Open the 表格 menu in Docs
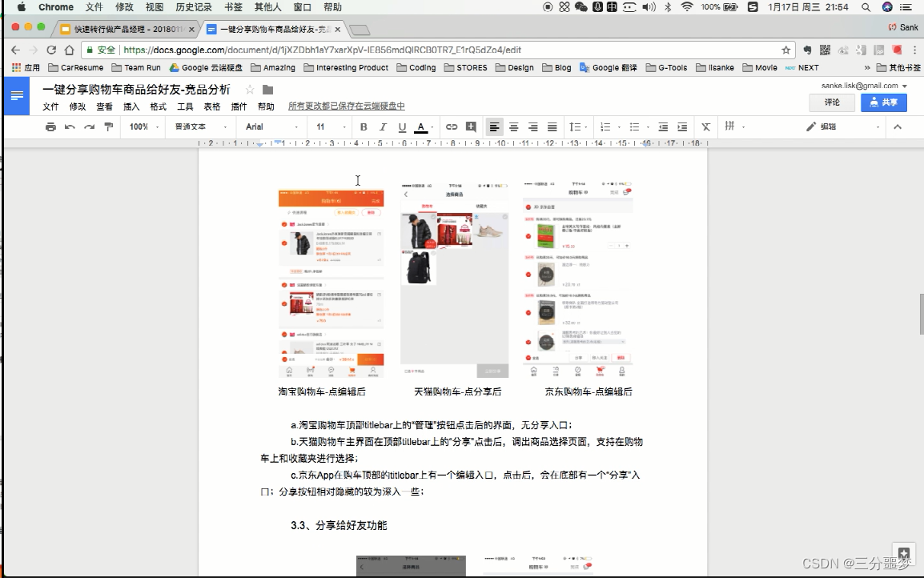 (212, 106)
